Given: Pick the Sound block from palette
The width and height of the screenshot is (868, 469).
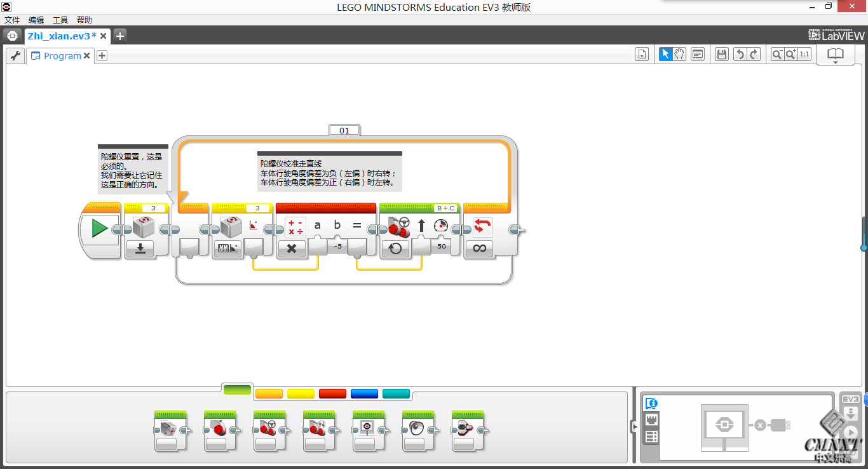Looking at the screenshot, I should coord(418,431).
